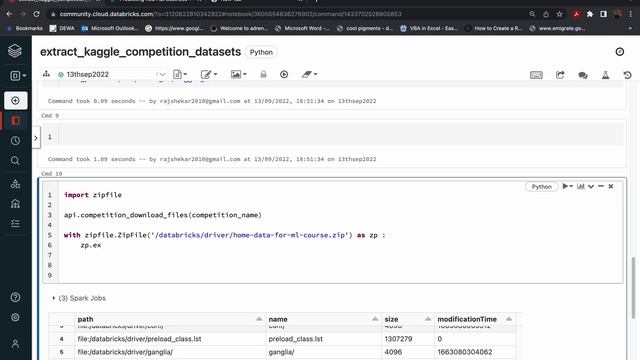
Task: Click the Create plus icon in sidebar
Action: 16,100
